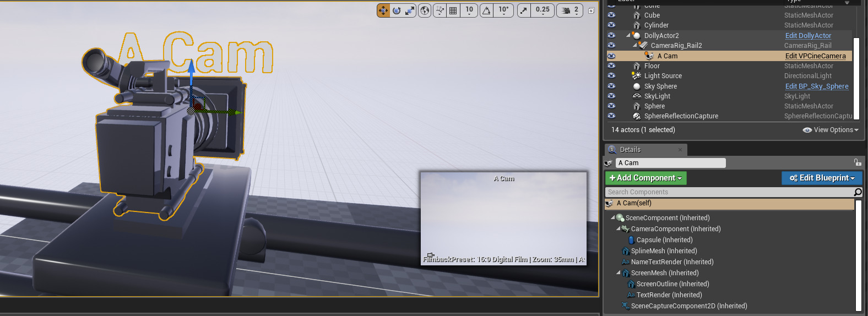
Task: Toggle the actor lock icon in Details
Action: [858, 162]
